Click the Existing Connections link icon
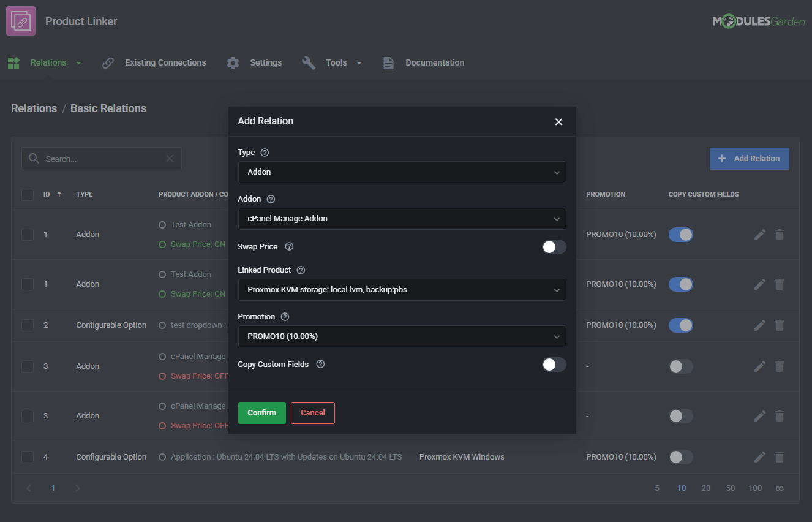Image resolution: width=812 pixels, height=522 pixels. pos(108,62)
